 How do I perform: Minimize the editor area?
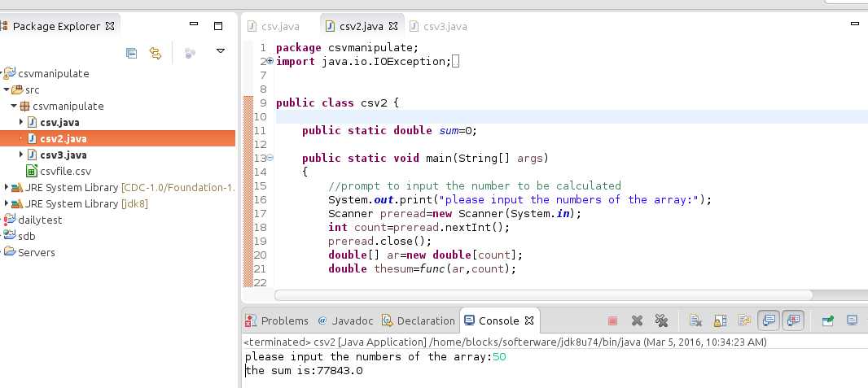855,24
